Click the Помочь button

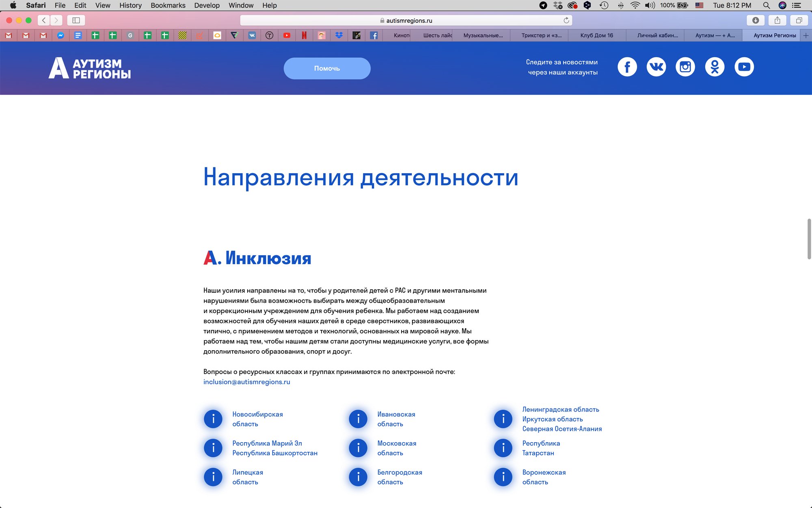pyautogui.click(x=327, y=68)
